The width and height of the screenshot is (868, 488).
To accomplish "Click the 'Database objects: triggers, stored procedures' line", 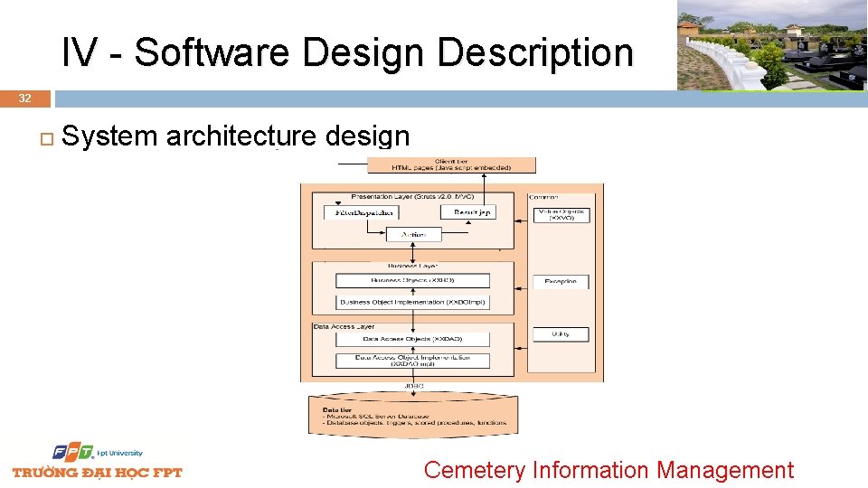I will click(x=415, y=423).
